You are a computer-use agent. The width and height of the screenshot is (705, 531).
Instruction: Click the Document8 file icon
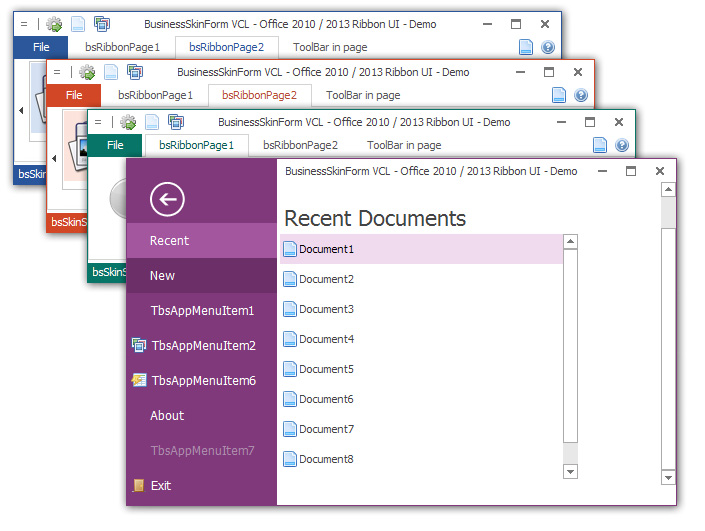[x=290, y=459]
